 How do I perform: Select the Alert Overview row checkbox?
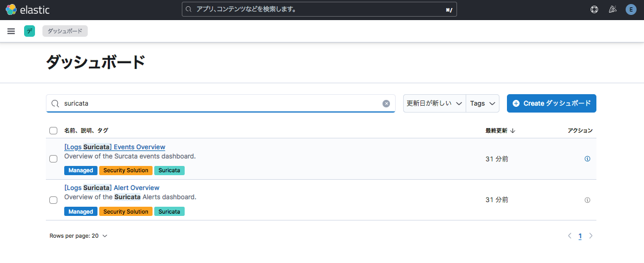click(53, 200)
